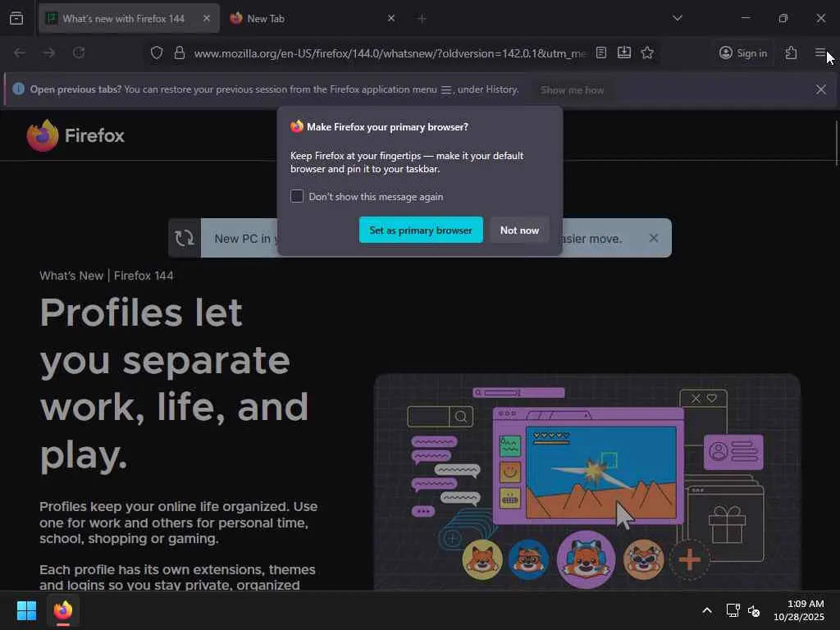The height and width of the screenshot is (630, 840).
Task: Close the New Tab tab
Action: pos(391,18)
